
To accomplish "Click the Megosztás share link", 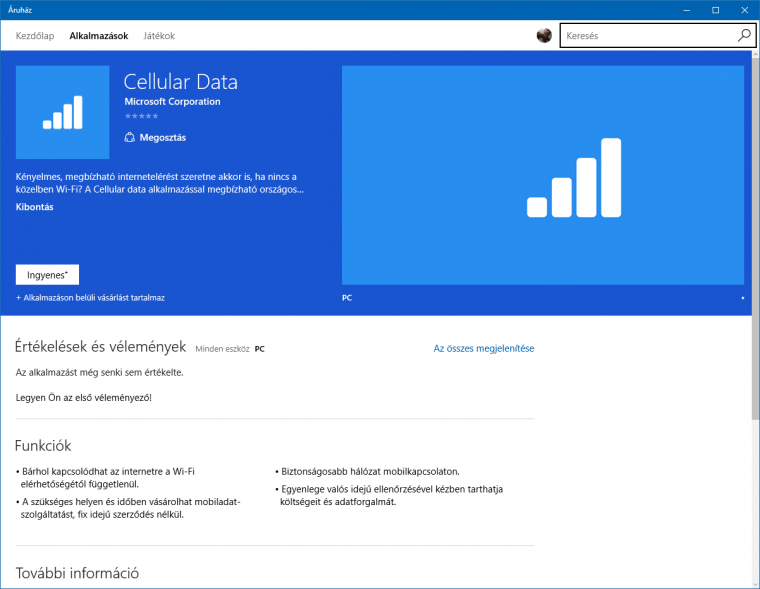I will [163, 138].
